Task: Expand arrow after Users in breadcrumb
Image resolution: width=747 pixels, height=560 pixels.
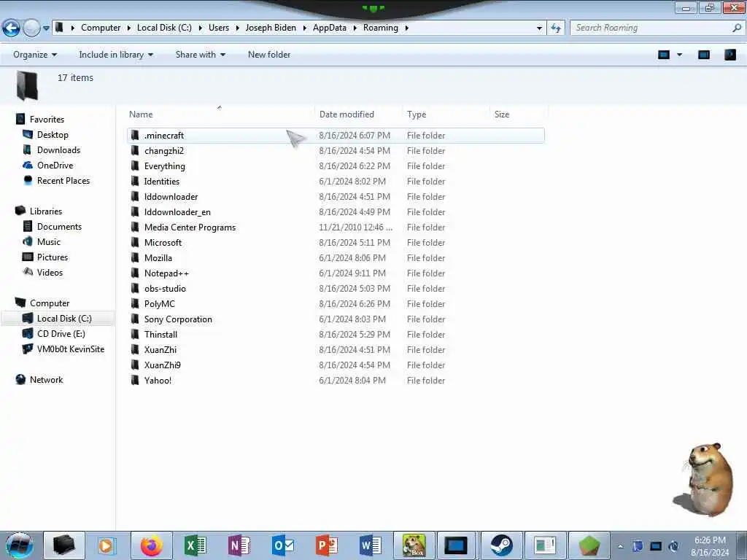Action: (237, 28)
